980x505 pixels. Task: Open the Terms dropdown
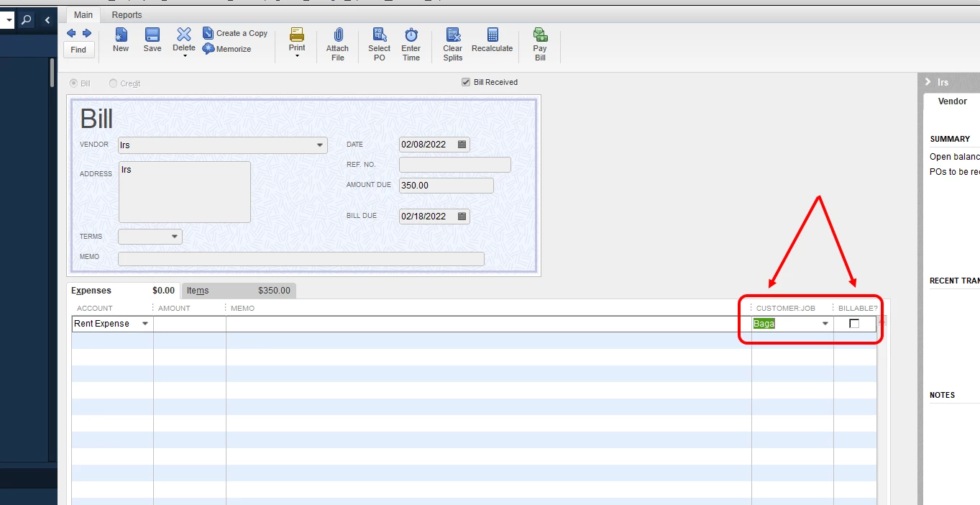(175, 237)
